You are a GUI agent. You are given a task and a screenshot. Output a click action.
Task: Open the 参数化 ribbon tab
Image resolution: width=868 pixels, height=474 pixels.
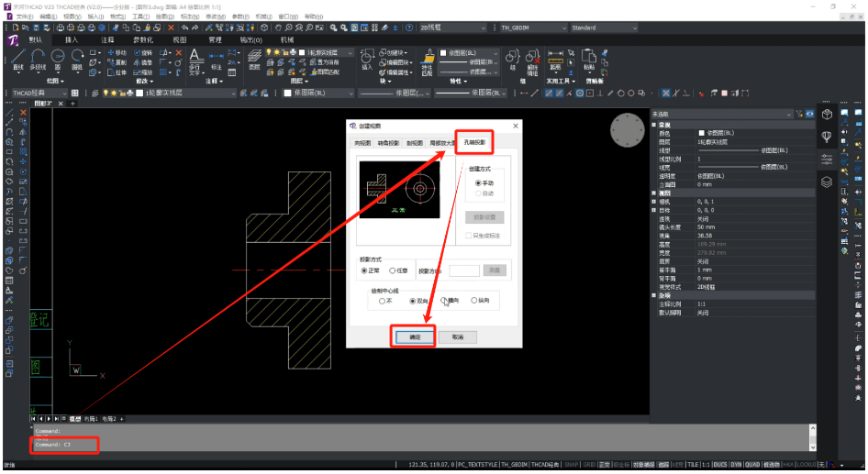(143, 39)
